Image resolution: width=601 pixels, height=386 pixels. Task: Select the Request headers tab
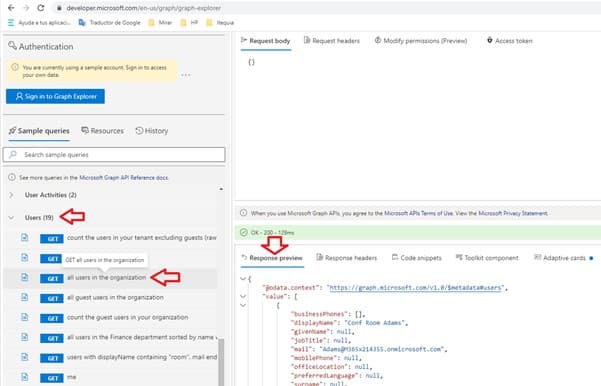point(332,41)
